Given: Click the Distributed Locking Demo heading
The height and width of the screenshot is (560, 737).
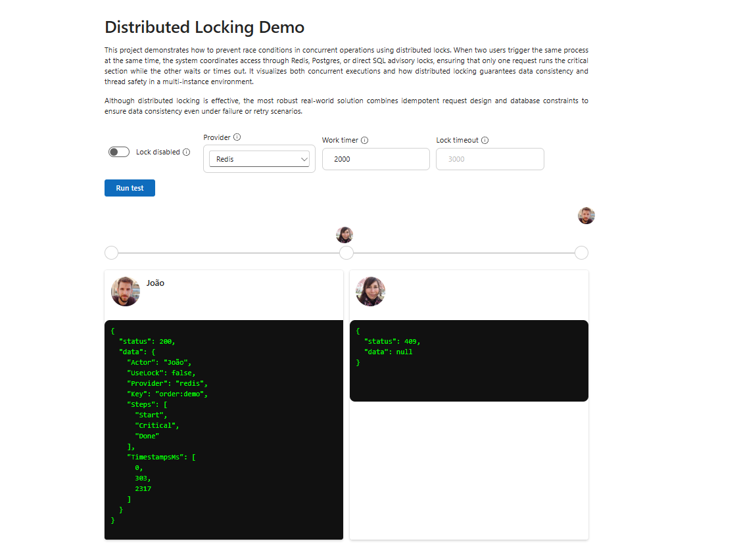Looking at the screenshot, I should tap(204, 27).
